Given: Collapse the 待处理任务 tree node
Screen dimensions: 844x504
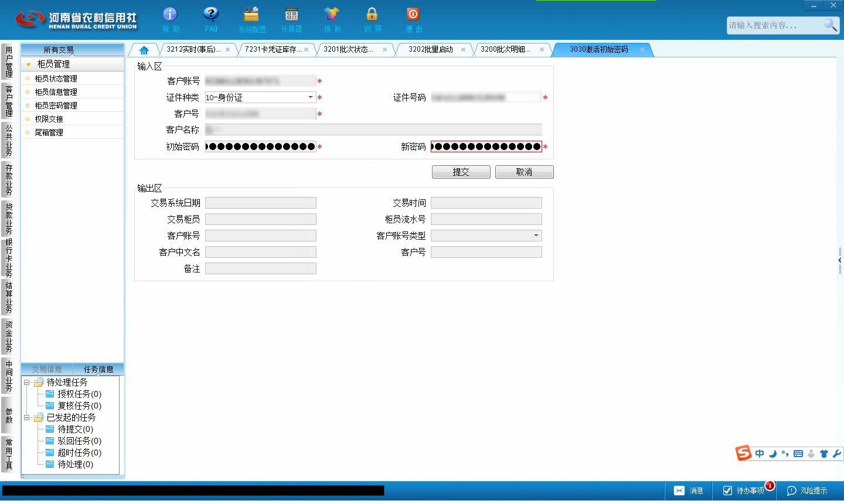Looking at the screenshot, I should click(x=26, y=382).
